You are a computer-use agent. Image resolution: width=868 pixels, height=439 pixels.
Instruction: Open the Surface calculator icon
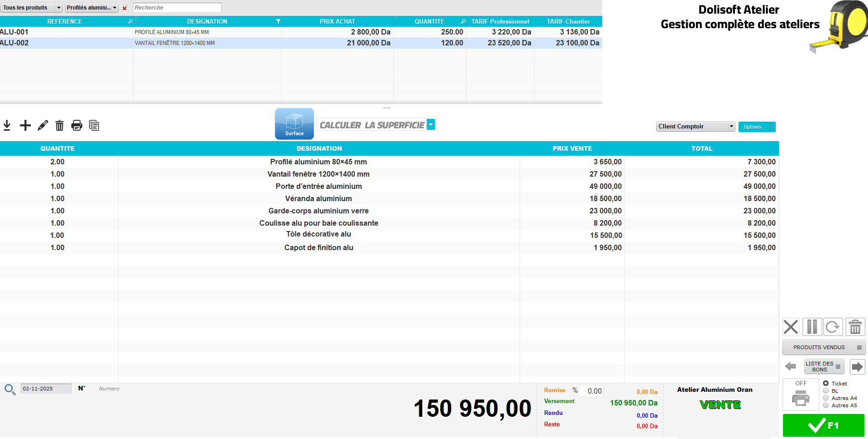pyautogui.click(x=294, y=123)
